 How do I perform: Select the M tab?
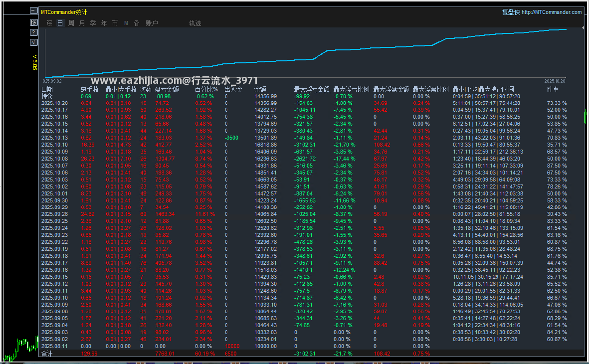(126, 23)
